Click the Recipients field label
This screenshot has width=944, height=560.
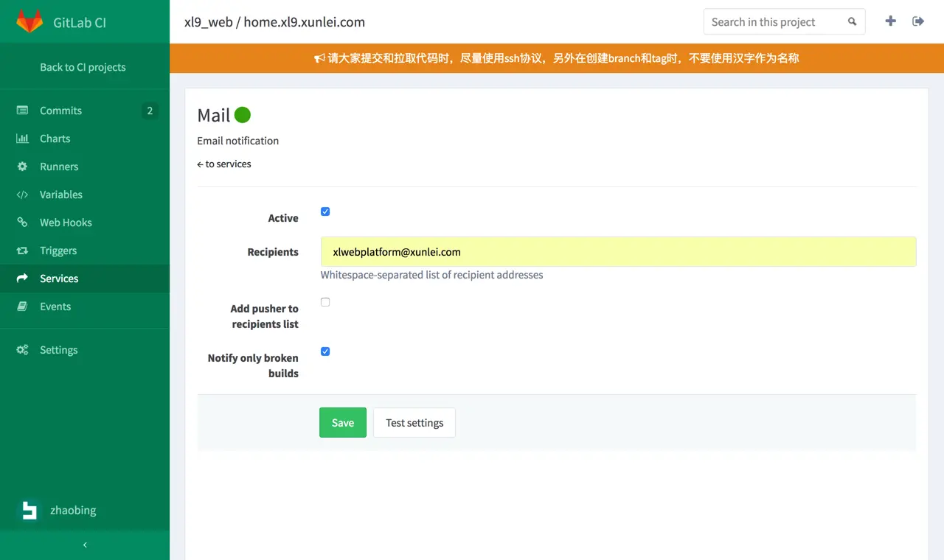(273, 251)
